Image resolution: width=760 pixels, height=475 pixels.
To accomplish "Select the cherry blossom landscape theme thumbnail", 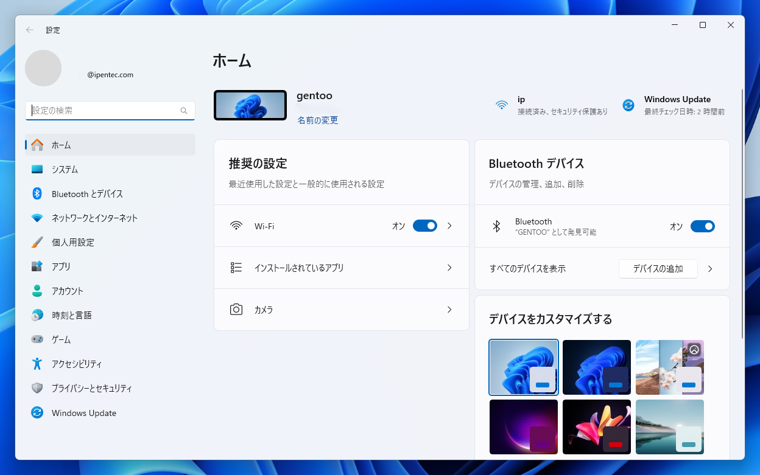I will 670,367.
